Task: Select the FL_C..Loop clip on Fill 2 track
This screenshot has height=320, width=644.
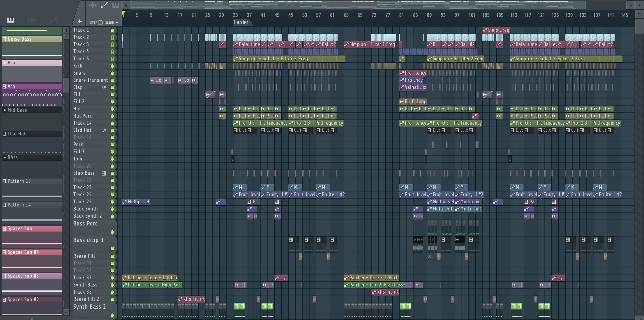Action: [413, 101]
